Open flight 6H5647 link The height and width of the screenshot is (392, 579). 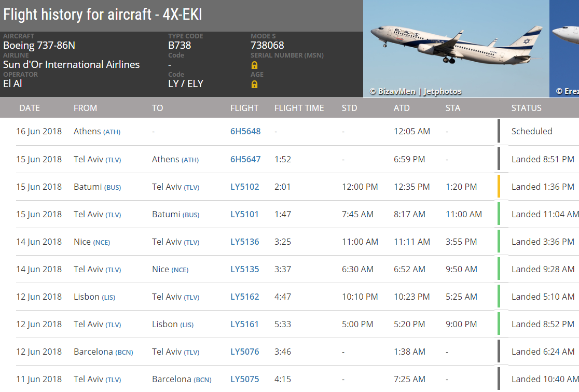coord(245,160)
